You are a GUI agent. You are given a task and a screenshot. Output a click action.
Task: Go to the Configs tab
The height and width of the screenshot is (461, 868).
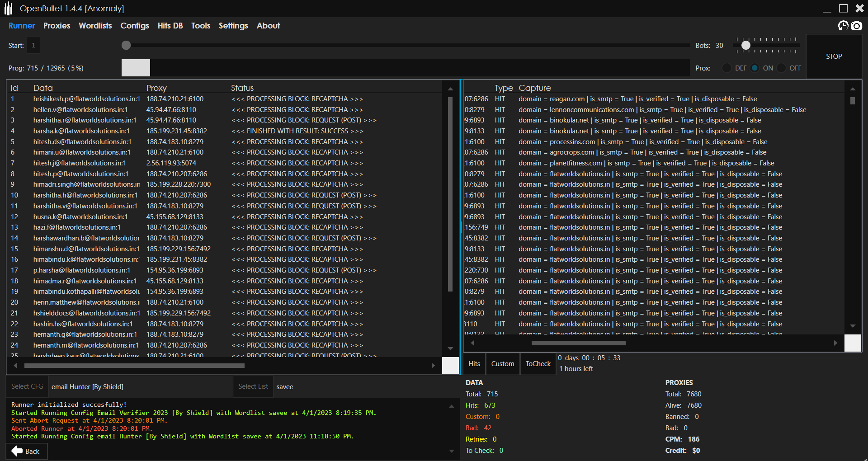coord(135,26)
